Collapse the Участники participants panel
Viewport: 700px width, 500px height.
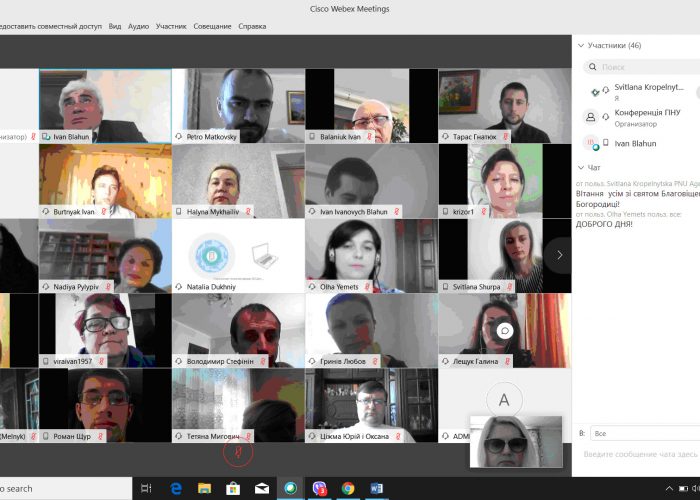tap(581, 45)
